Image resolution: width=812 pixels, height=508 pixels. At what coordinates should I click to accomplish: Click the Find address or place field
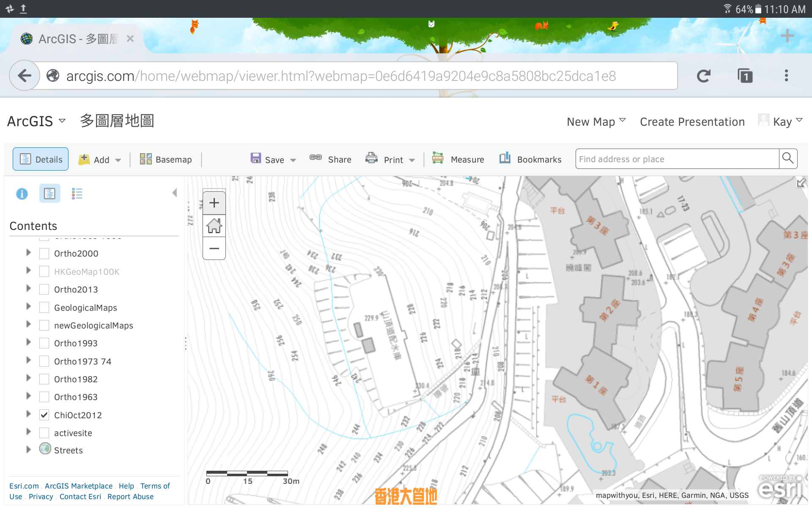[x=677, y=159]
